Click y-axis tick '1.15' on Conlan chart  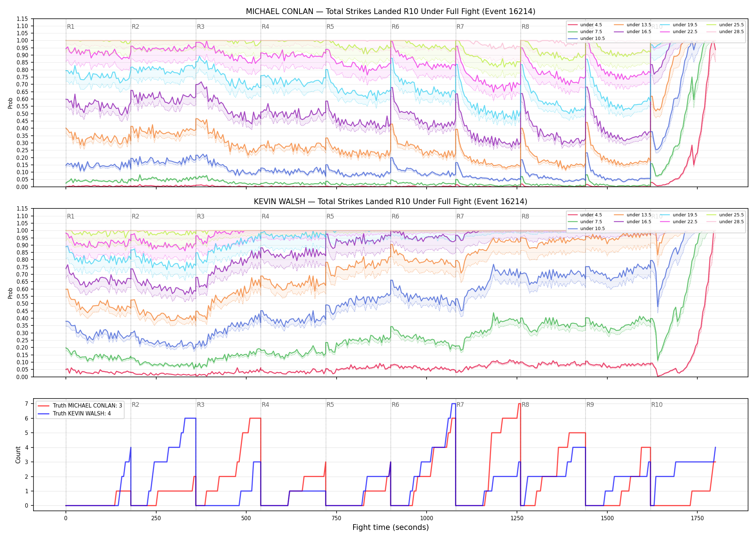tap(22, 19)
